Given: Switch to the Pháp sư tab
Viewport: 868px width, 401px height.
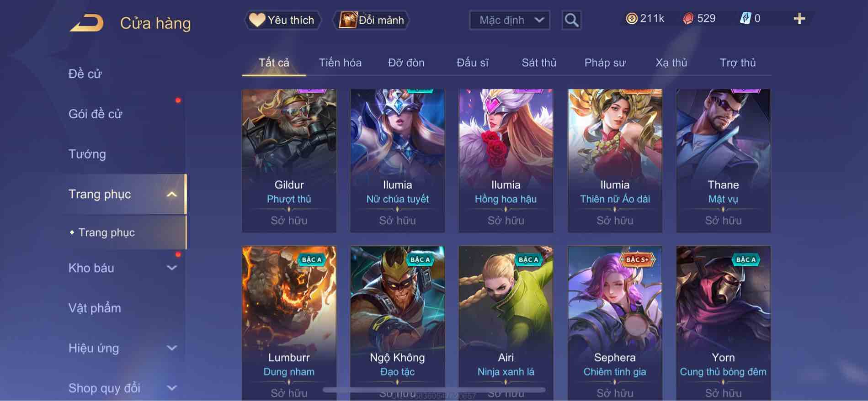Looking at the screenshot, I should point(605,63).
